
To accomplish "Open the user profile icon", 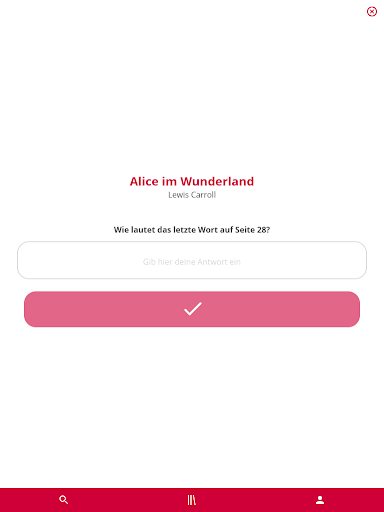I will (320, 500).
